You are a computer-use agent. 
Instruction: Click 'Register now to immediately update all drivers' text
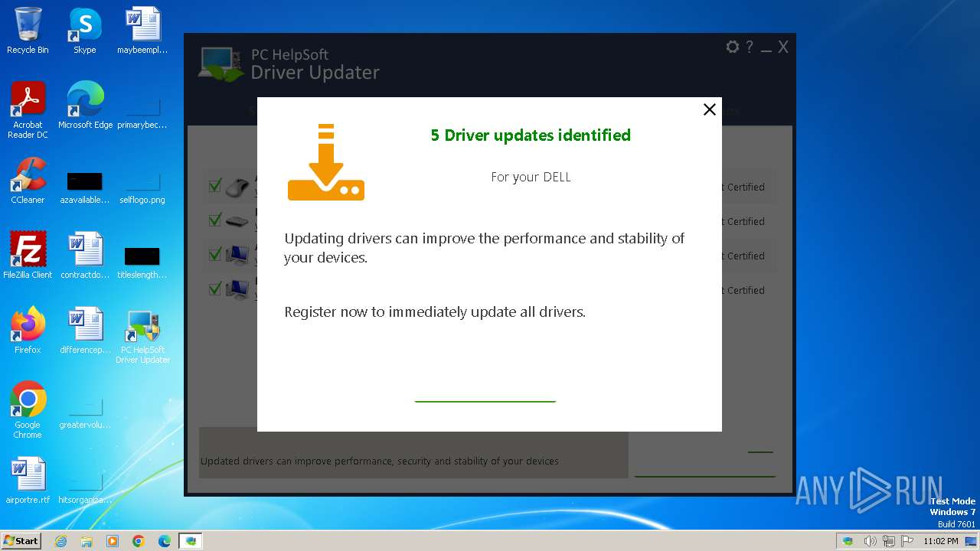coord(435,312)
